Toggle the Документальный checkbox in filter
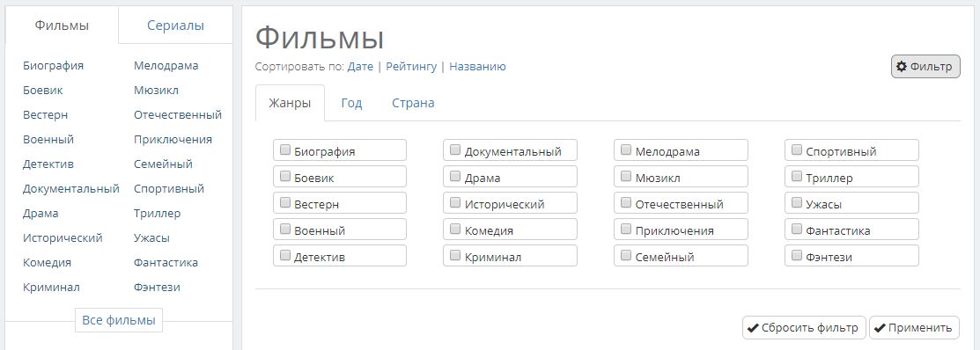This screenshot has height=350, width=980. (455, 149)
